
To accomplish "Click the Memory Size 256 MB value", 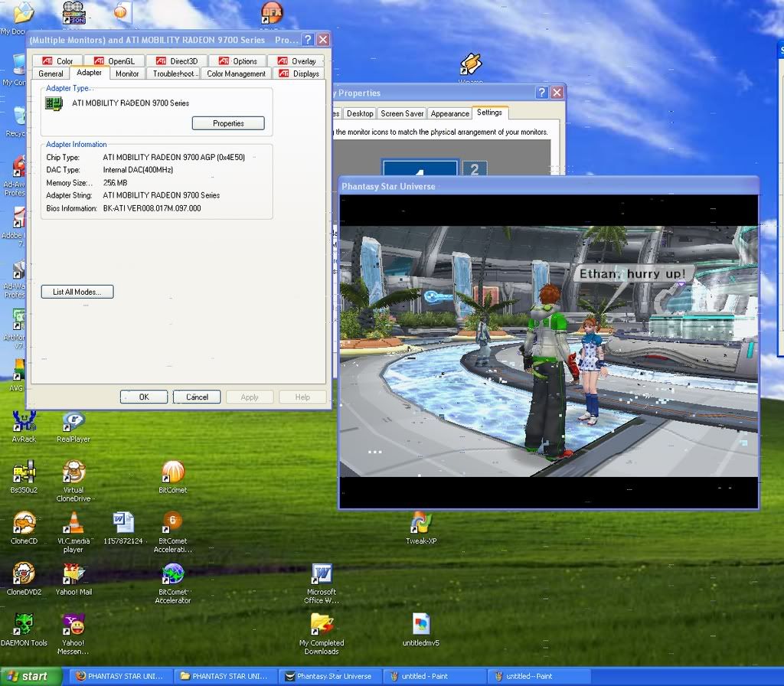I will tap(115, 183).
